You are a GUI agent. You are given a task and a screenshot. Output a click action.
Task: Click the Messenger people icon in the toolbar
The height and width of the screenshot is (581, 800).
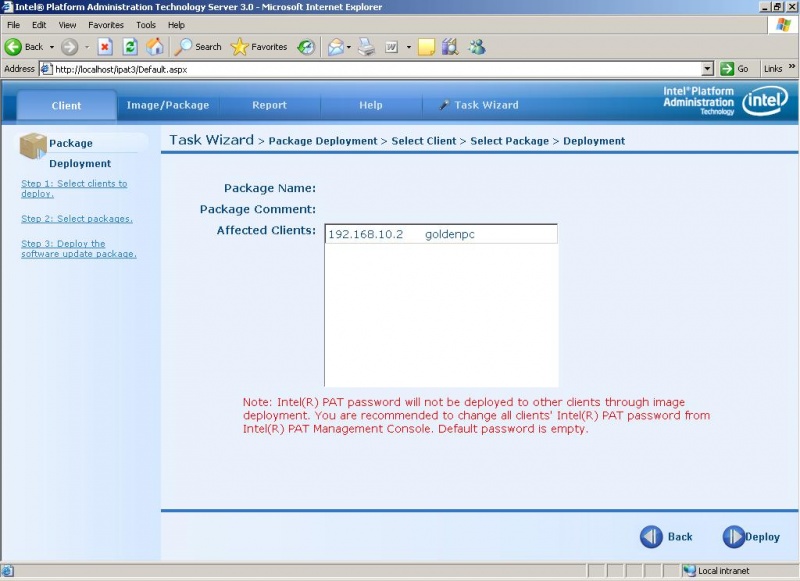[x=478, y=46]
